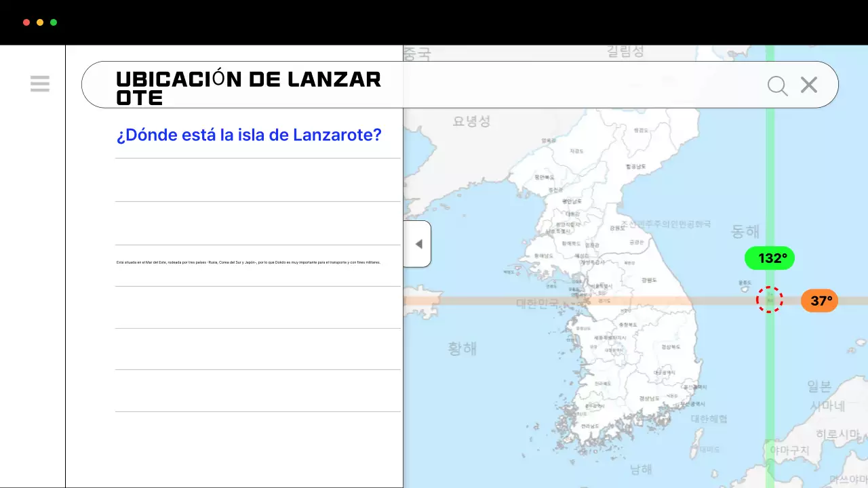Toggle the green macOS window control
Viewport: 868px width, 488px height.
(53, 22)
